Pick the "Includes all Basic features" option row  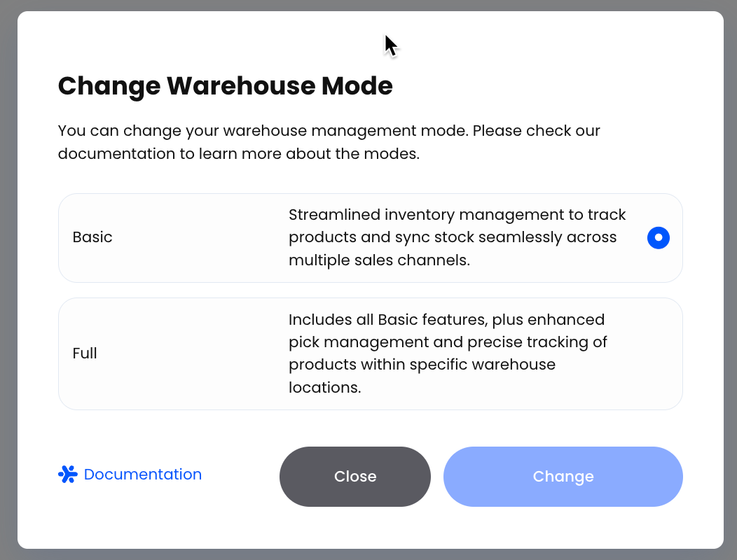click(371, 353)
